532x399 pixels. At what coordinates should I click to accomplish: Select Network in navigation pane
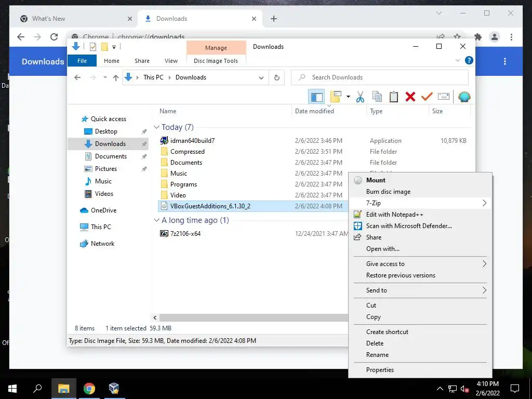pyautogui.click(x=102, y=244)
